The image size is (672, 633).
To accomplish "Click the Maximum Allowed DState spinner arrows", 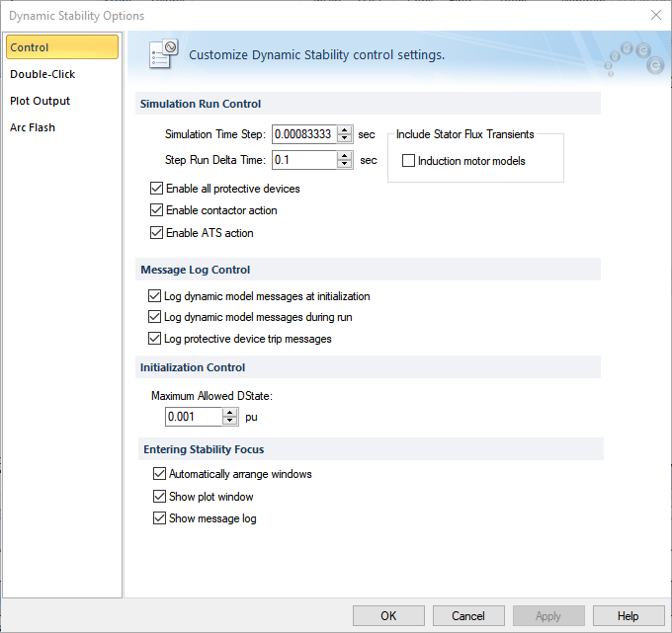I will (x=231, y=417).
